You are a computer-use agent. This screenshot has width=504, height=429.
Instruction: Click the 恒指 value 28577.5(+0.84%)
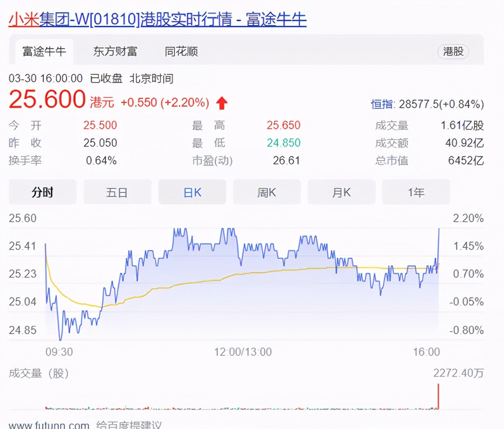(441, 104)
